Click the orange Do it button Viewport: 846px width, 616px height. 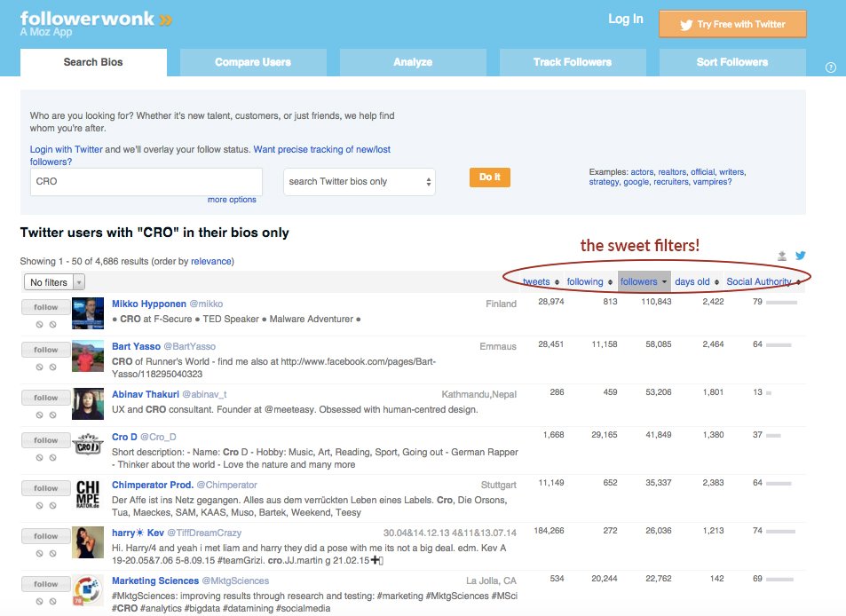(x=489, y=177)
